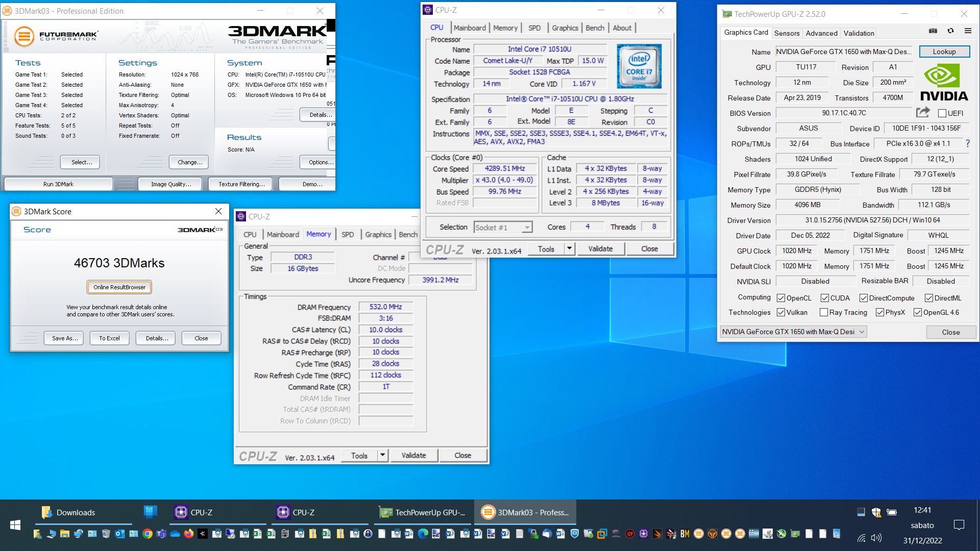Open Validation tab in GPU-Z
The image size is (980, 551).
(859, 33)
